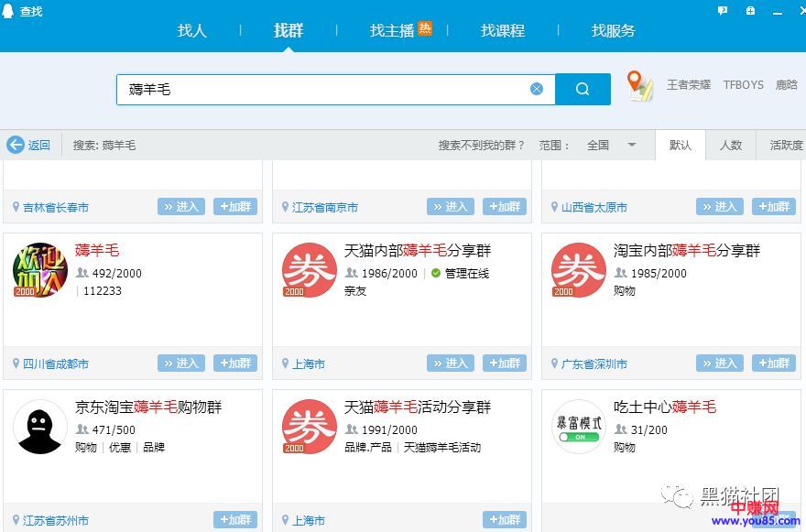This screenshot has width=806, height=532.
Task: Click the 吃土中心薅羊毛 暴富模式 avatar
Action: (579, 427)
